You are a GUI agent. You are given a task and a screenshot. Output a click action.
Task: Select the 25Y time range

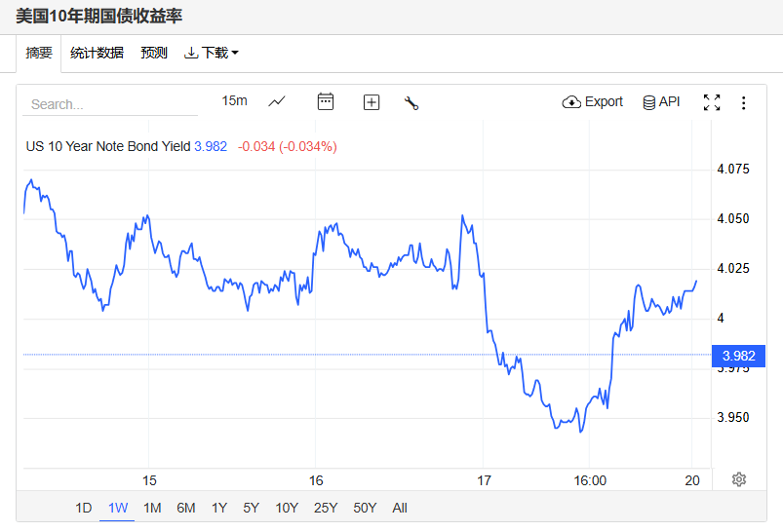(x=326, y=508)
